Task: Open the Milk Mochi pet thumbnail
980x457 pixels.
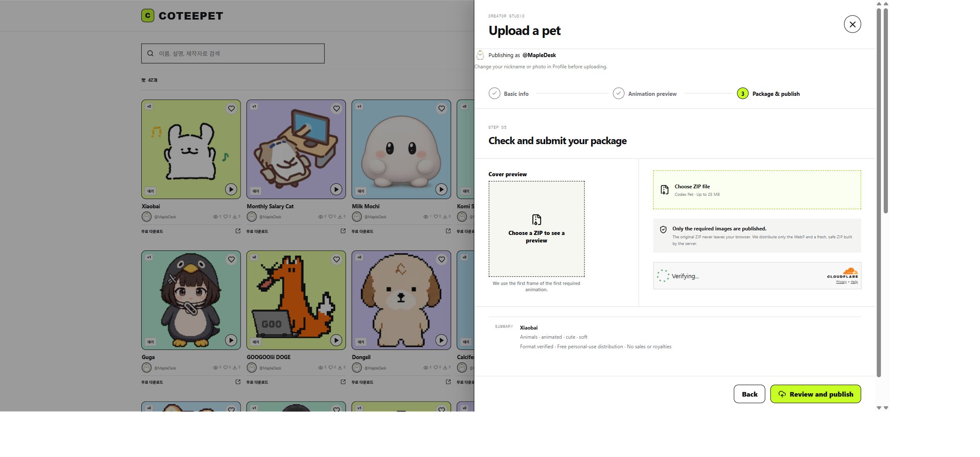Action: coord(401,149)
